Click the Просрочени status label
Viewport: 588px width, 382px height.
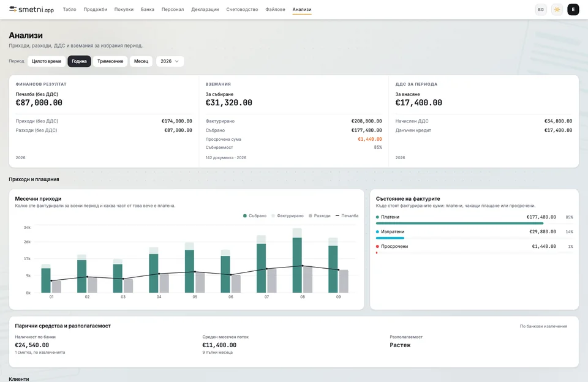[x=394, y=246]
